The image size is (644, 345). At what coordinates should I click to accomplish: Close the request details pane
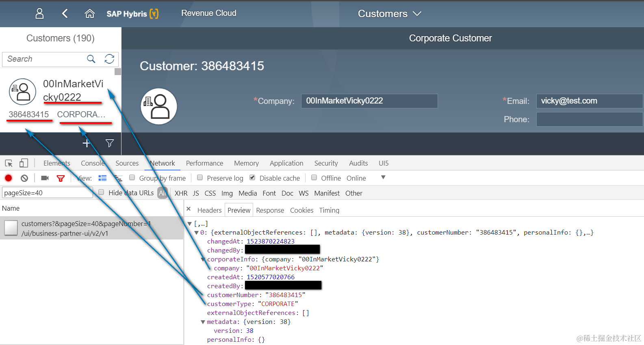point(189,209)
